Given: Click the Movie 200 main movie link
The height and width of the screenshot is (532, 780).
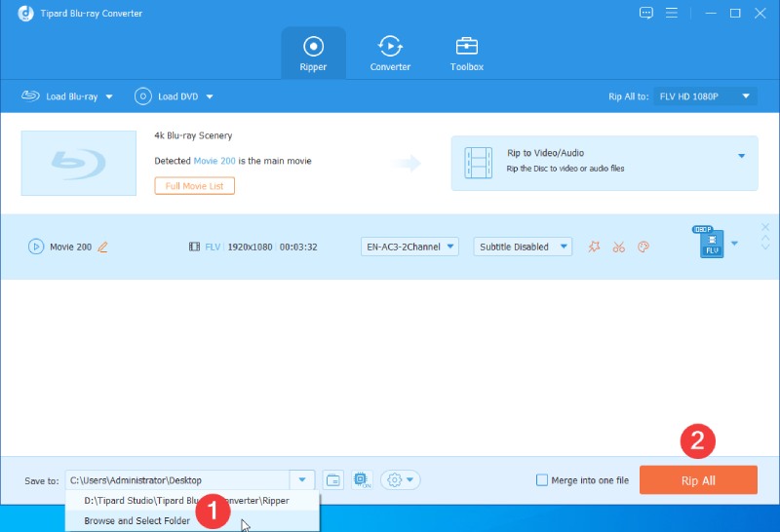Looking at the screenshot, I should (214, 161).
